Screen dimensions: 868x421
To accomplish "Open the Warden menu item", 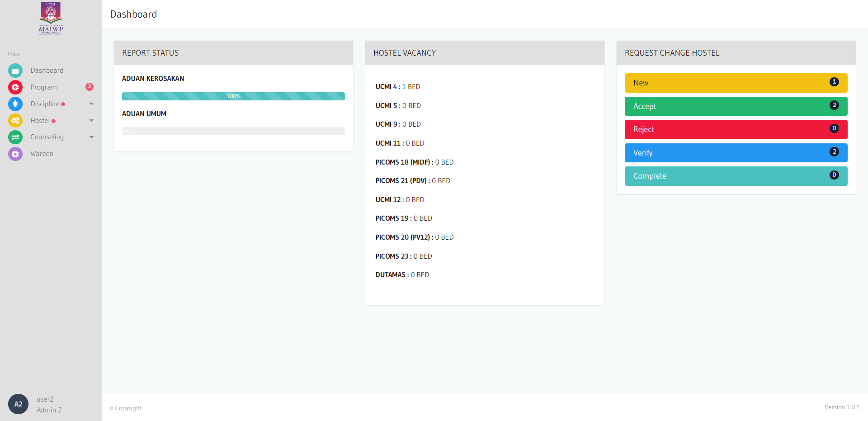I will click(42, 154).
